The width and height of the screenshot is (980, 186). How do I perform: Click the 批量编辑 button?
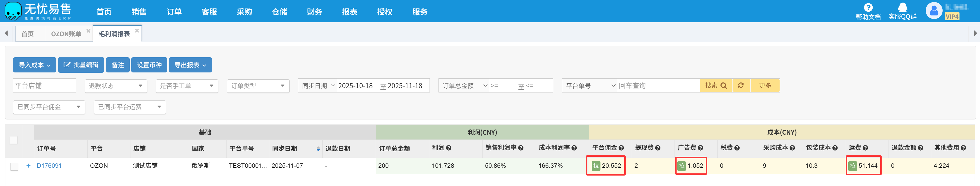[81, 65]
